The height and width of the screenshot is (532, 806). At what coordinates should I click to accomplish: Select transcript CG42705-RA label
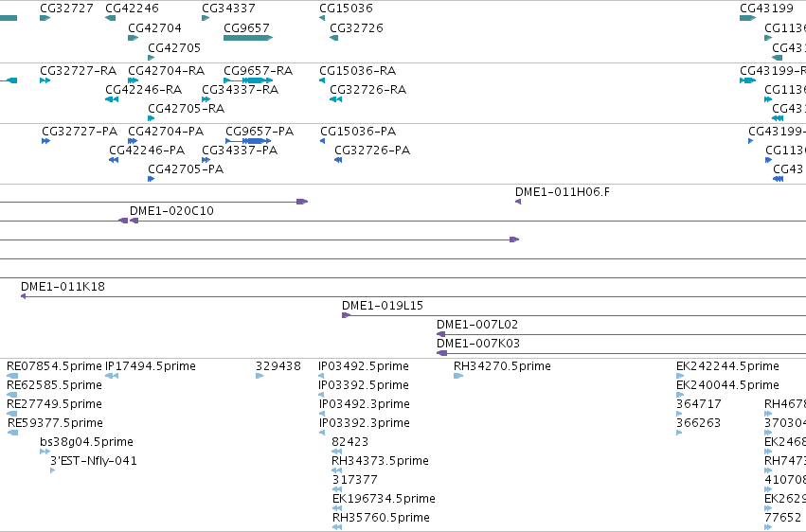click(x=186, y=109)
